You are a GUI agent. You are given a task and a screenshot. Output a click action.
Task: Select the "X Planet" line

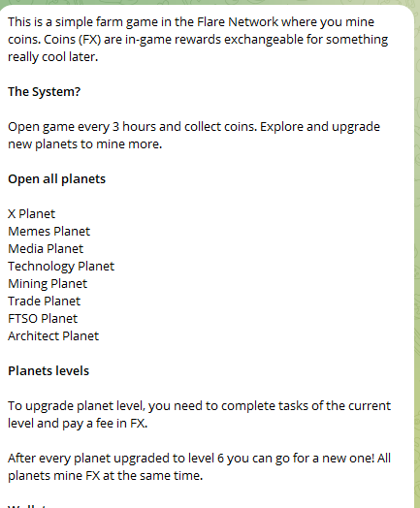[x=31, y=214]
